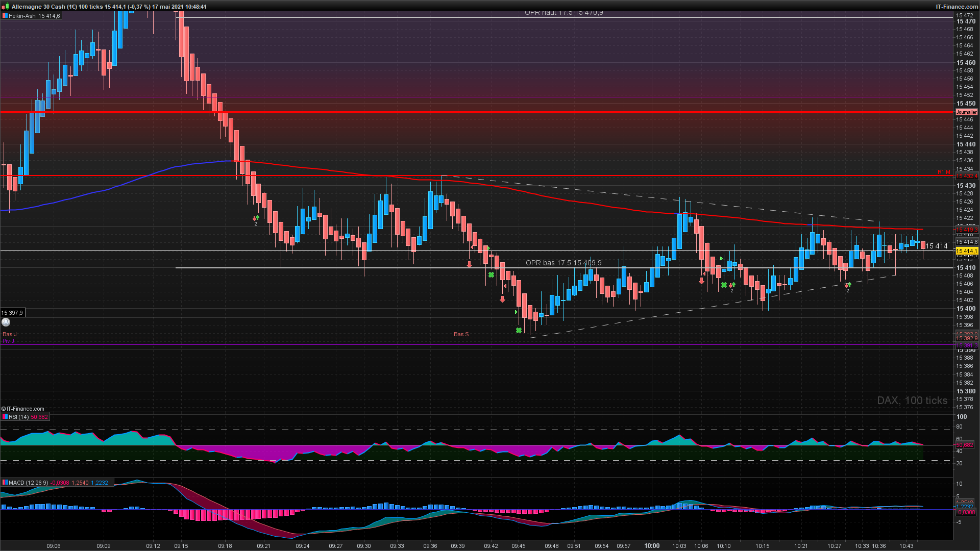Click the RSI (14) indicator color icon
This screenshot has width=980, height=551.
[x=5, y=417]
